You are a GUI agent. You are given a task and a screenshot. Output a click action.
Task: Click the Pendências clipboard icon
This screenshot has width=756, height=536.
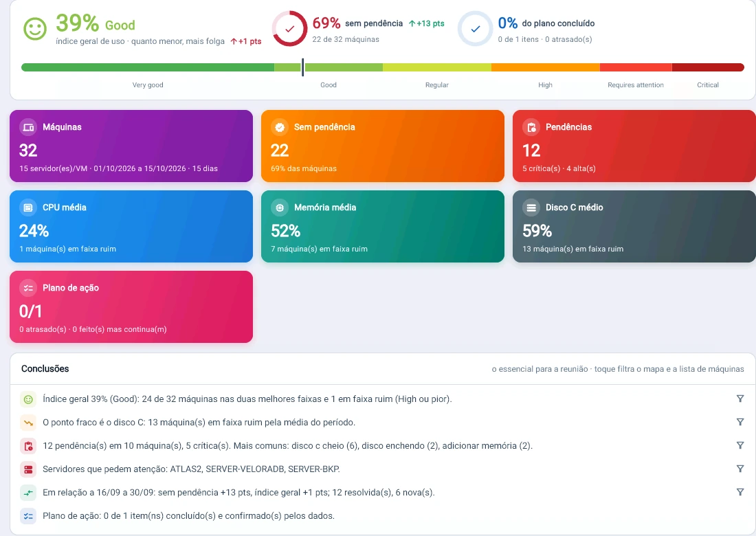point(531,127)
